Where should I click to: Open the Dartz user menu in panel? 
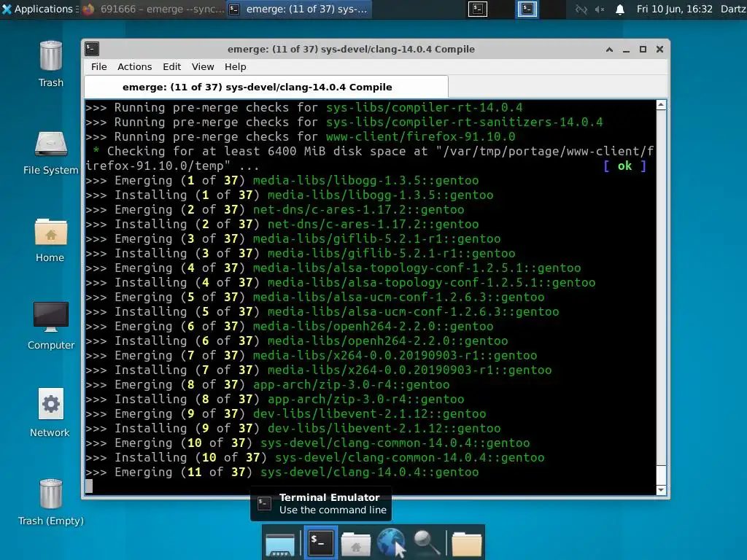pos(733,9)
